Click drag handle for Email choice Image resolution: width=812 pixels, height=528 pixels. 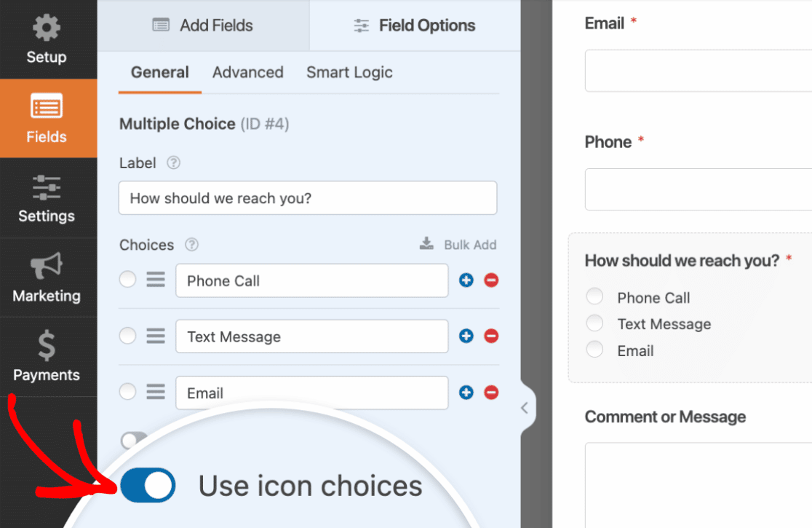(156, 393)
